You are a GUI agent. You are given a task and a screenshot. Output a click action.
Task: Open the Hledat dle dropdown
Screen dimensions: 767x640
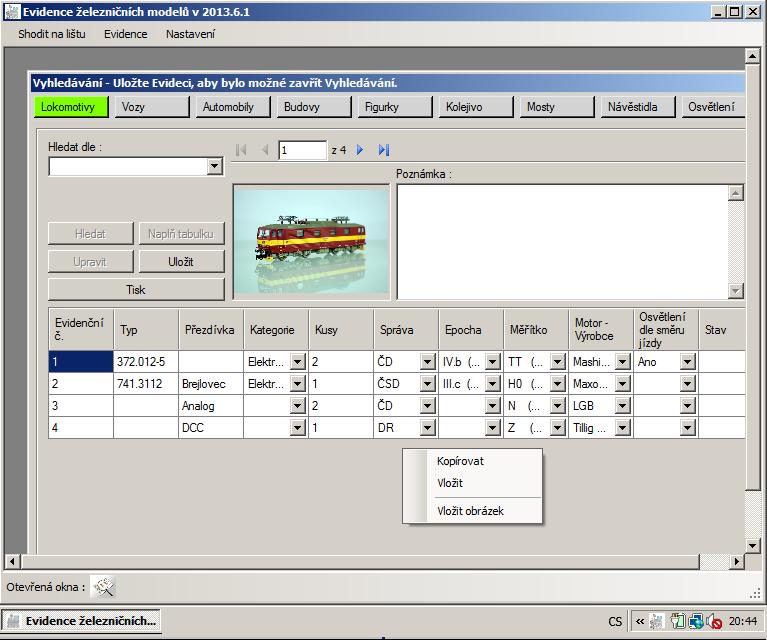tap(214, 167)
